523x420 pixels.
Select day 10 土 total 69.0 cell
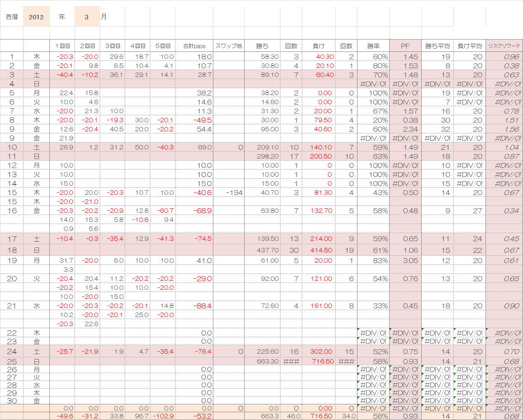(x=194, y=147)
